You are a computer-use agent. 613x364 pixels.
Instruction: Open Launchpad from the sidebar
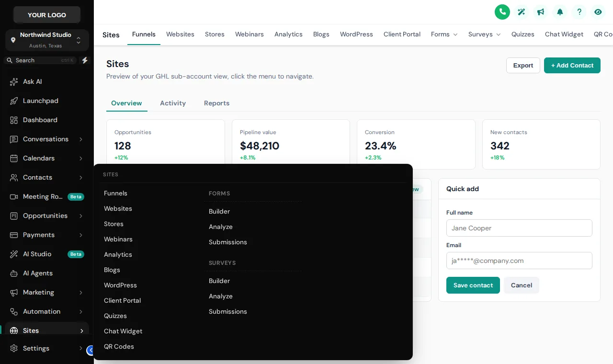tap(47, 101)
